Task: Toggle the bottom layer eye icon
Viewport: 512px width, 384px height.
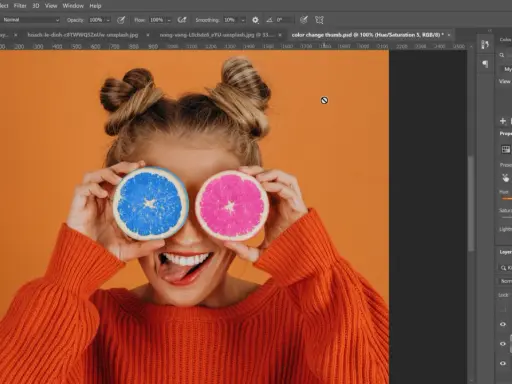Action: click(x=503, y=363)
